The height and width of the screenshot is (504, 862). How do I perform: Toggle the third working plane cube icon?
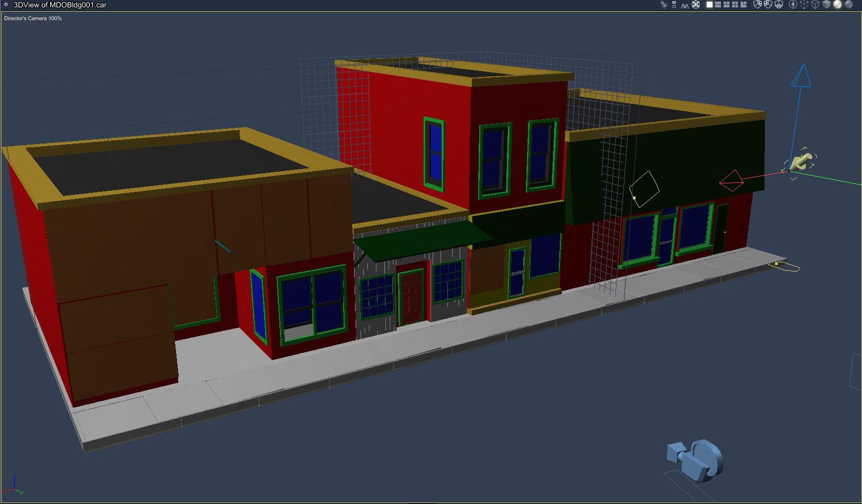point(779,5)
